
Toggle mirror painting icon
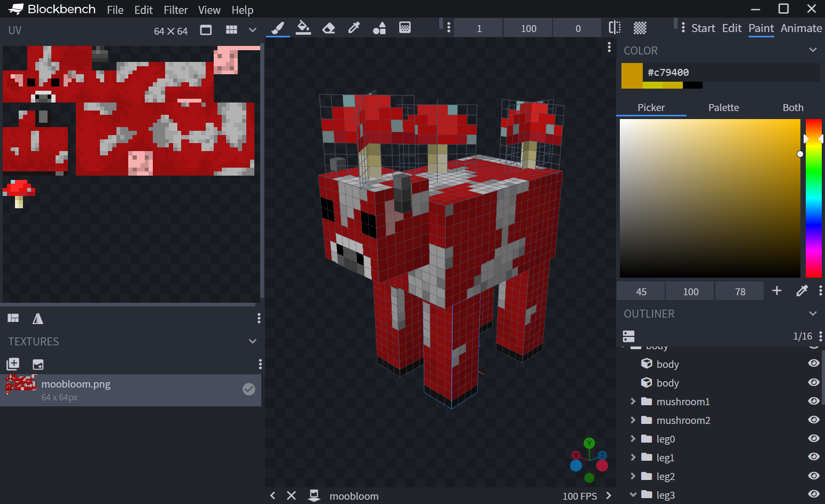click(x=614, y=28)
